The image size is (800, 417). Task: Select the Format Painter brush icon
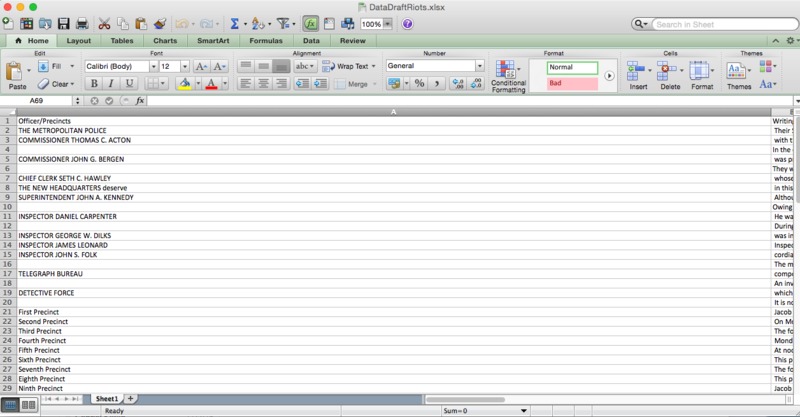pyautogui.click(x=160, y=23)
